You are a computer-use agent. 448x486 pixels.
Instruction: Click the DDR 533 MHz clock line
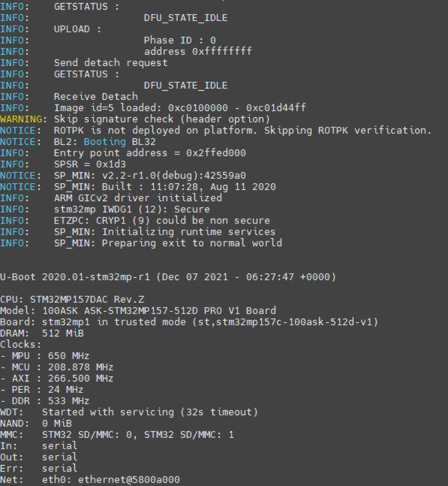click(x=44, y=401)
